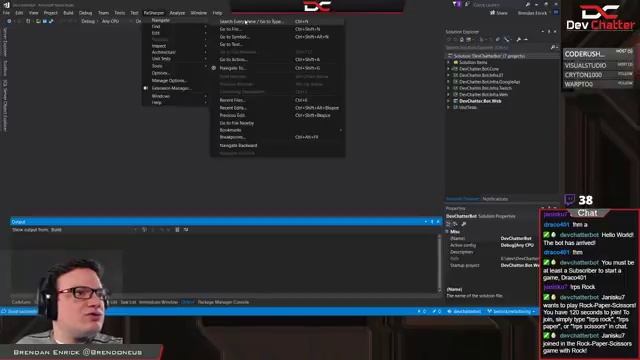
Task: Expand ReSharper Inspect submenu
Action: point(176,46)
